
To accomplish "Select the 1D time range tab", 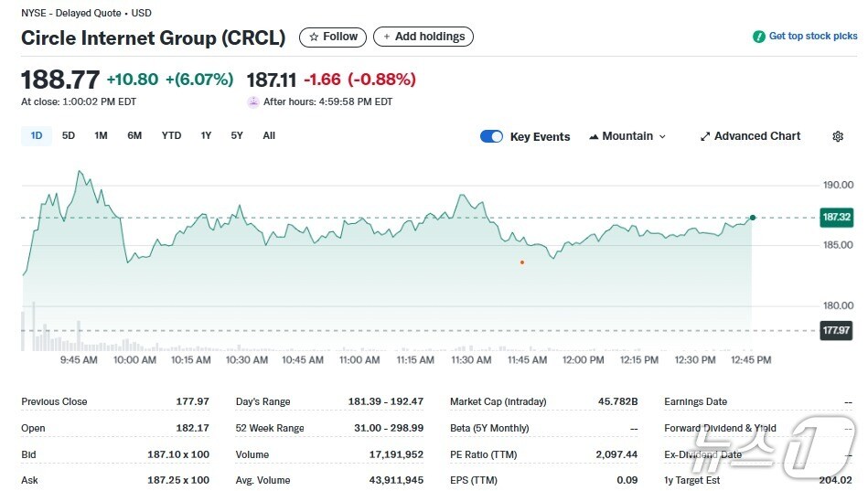I will (x=37, y=135).
